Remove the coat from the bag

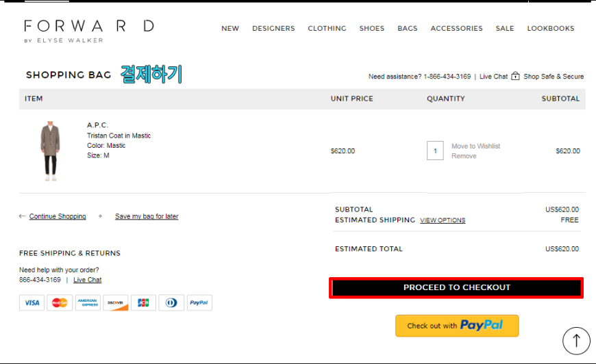(x=464, y=156)
